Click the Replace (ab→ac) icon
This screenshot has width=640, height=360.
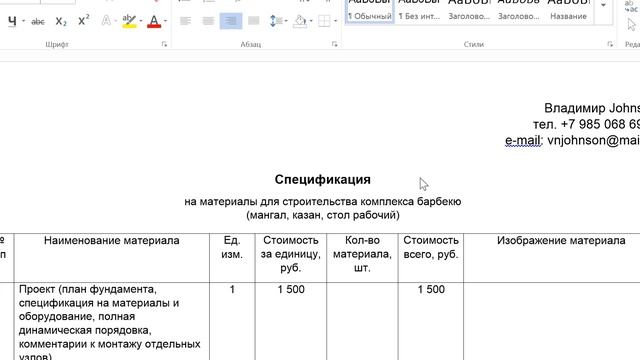(x=631, y=7)
